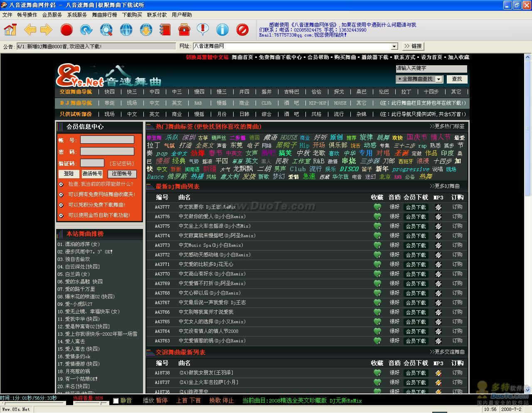Click the DISCO hot tag

[x=349, y=169]
